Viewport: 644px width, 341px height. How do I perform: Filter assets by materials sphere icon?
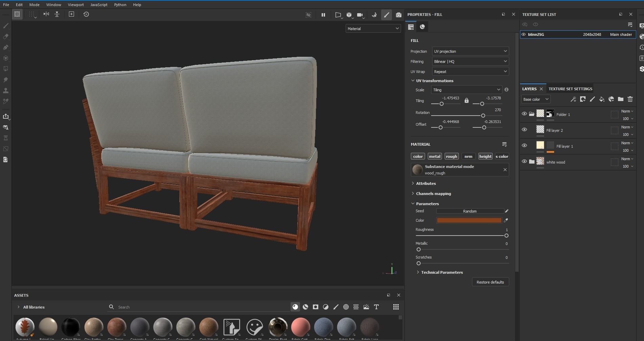click(x=295, y=307)
